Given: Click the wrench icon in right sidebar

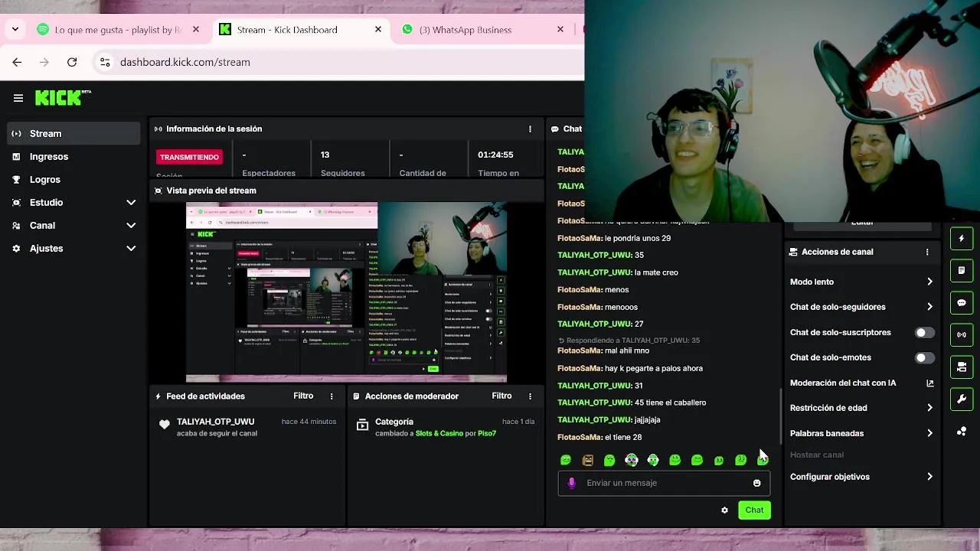Looking at the screenshot, I should coord(962,399).
